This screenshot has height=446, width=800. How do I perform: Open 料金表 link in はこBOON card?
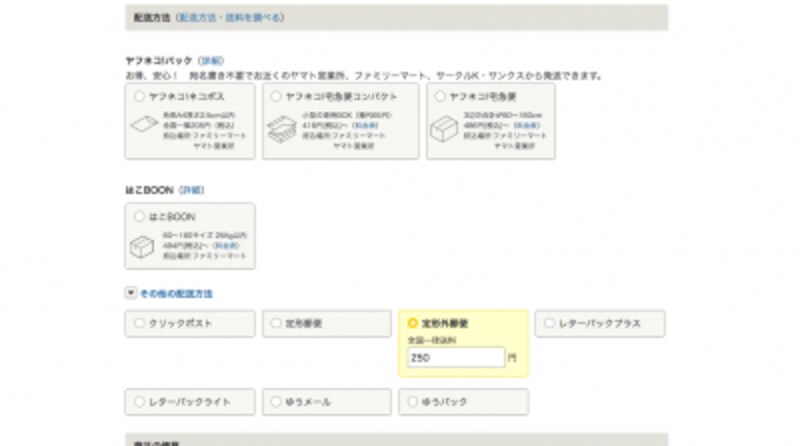(227, 245)
